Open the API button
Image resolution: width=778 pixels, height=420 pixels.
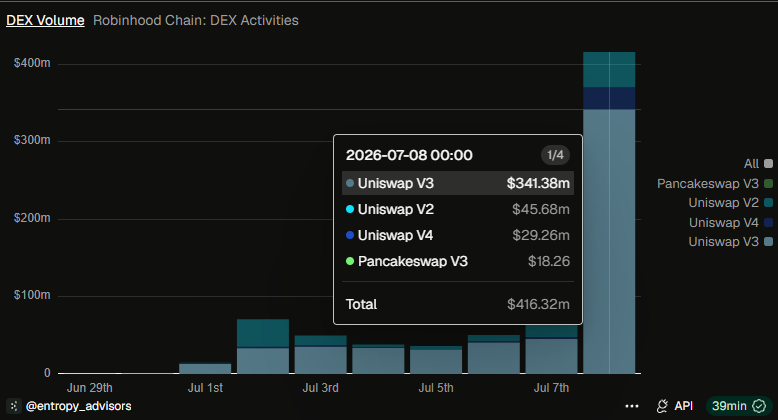point(675,406)
